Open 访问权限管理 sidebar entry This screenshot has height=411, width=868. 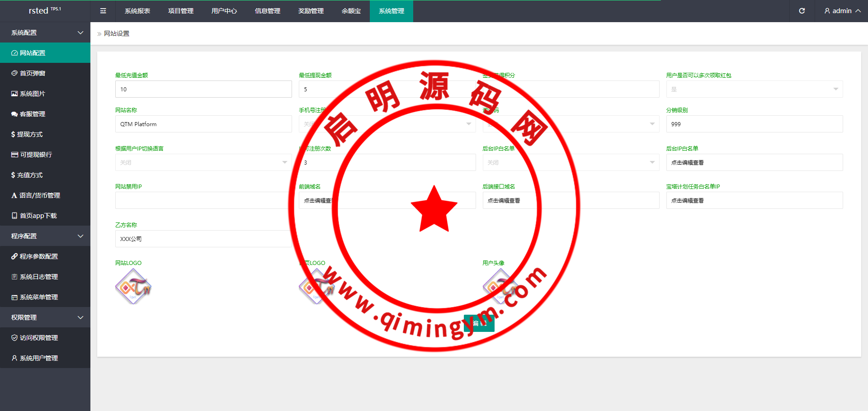[39, 338]
